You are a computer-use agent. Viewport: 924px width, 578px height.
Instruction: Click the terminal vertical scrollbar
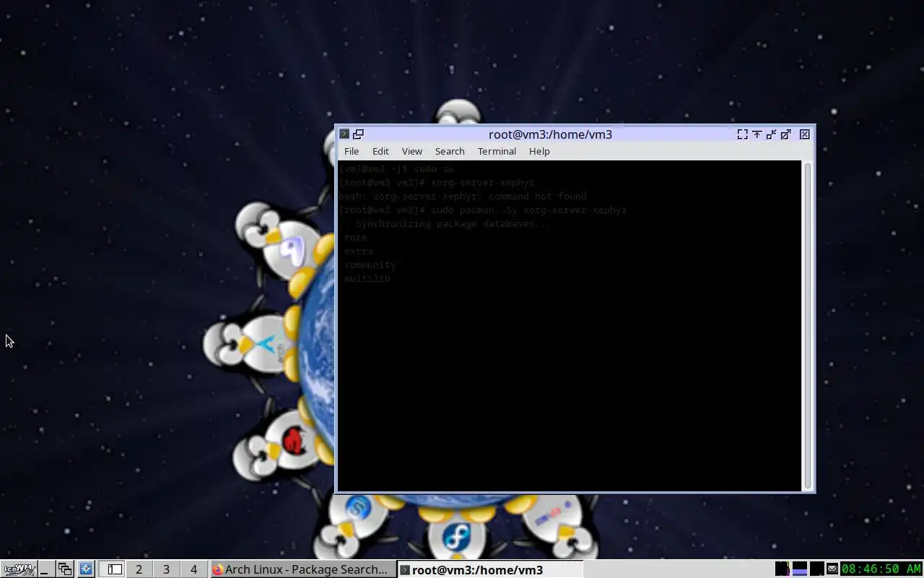(x=808, y=325)
